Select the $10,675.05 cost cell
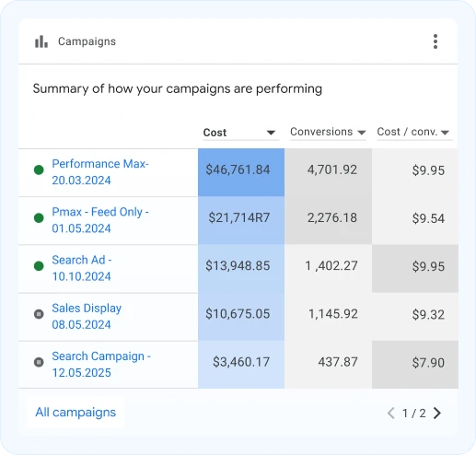This screenshot has width=476, height=455. [x=241, y=317]
